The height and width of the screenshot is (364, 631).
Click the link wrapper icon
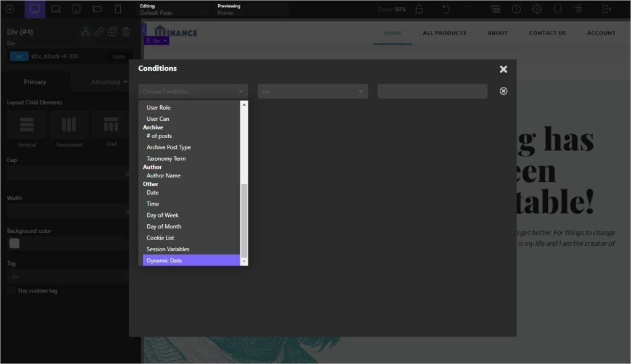(x=99, y=32)
